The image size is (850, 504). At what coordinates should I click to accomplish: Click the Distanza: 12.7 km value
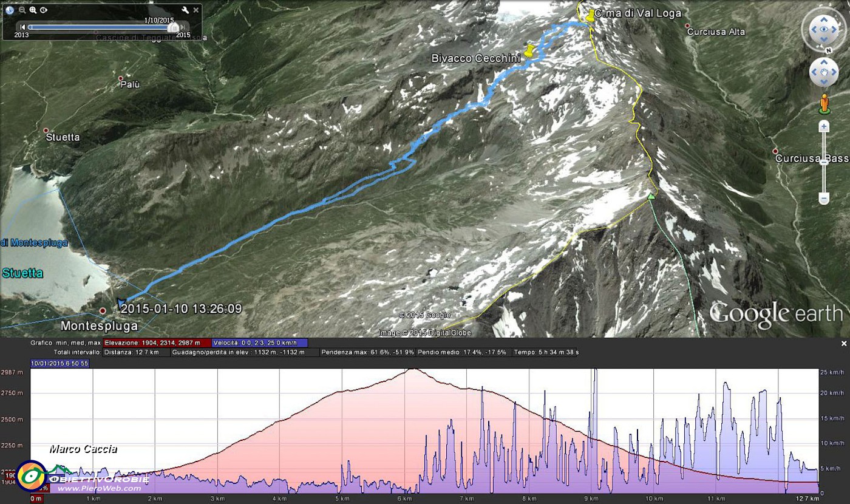(x=132, y=352)
